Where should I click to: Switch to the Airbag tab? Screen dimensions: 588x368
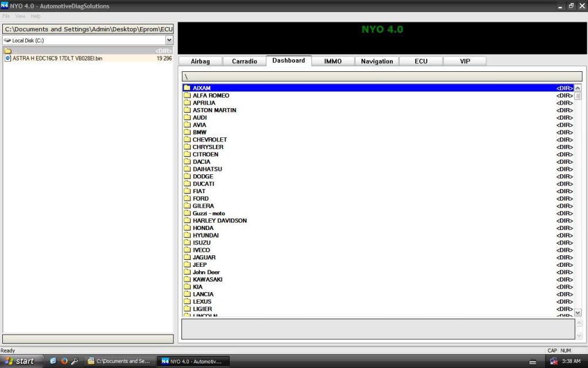click(x=200, y=62)
